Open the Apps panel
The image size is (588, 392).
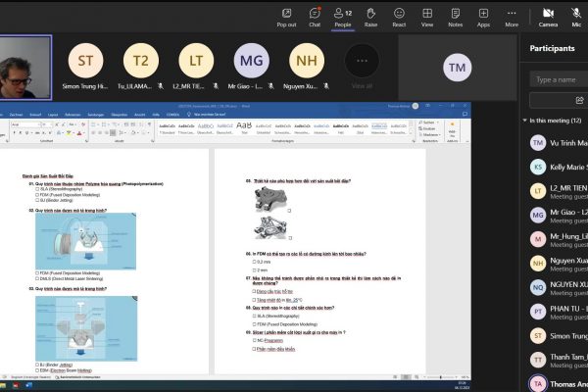point(483,16)
